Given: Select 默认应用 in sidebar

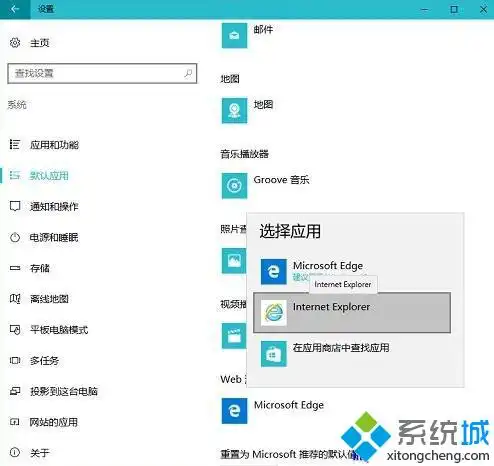Looking at the screenshot, I should tap(49, 176).
